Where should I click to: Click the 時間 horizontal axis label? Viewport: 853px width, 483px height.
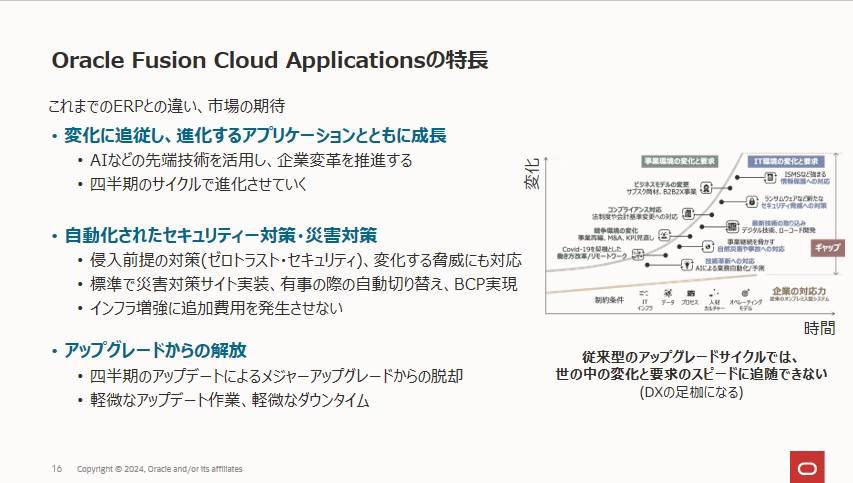click(819, 328)
